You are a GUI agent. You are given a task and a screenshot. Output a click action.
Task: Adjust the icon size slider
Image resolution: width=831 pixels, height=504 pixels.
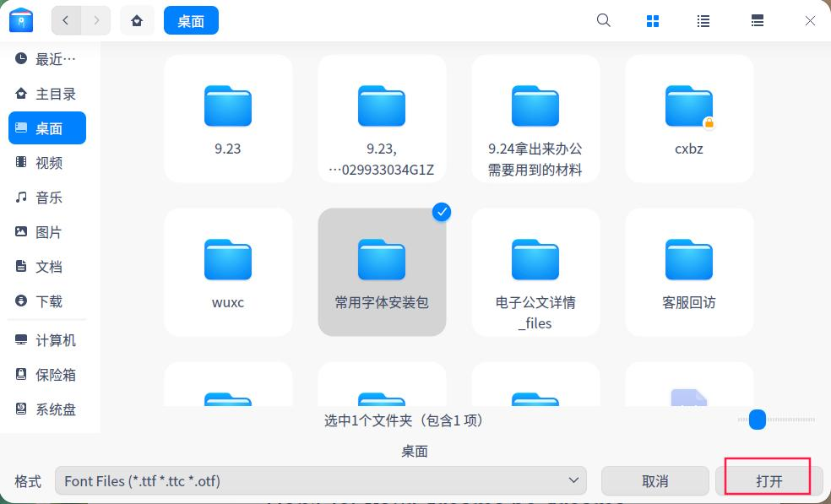[x=758, y=420]
